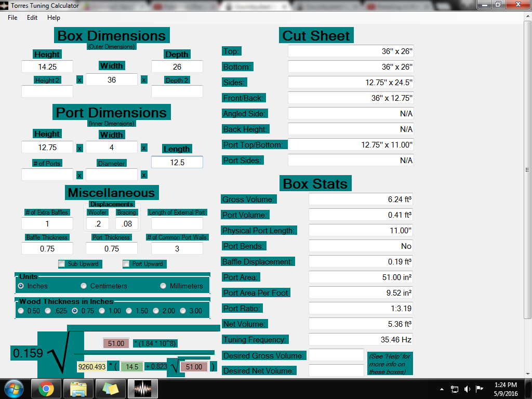Viewport: 532px width, 399px height.
Task: Open the Help menu
Action: pos(54,18)
